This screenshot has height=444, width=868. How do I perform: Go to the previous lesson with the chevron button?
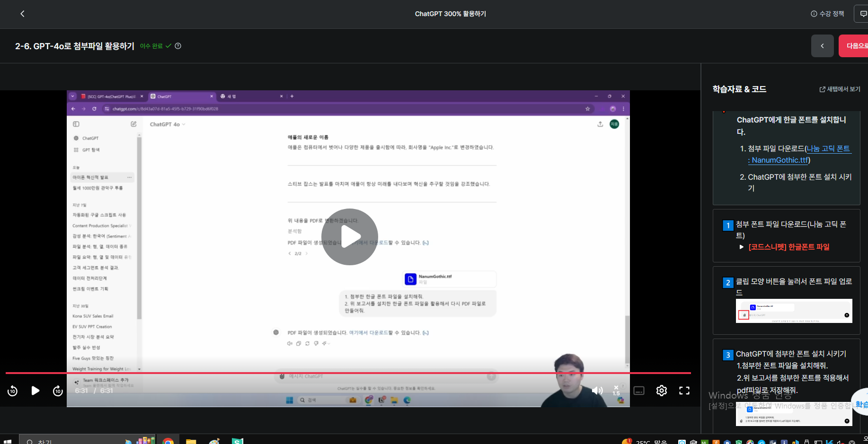point(822,46)
